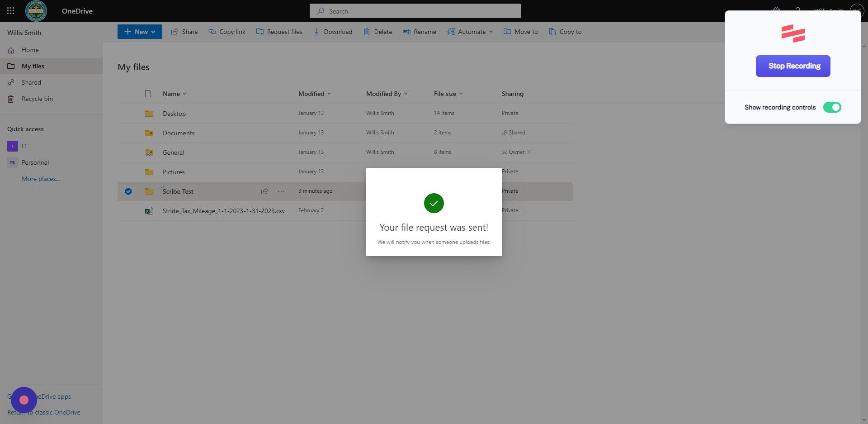This screenshot has height=424, width=868.
Task: Open the Recycle bin from the sidebar
Action: click(x=37, y=98)
